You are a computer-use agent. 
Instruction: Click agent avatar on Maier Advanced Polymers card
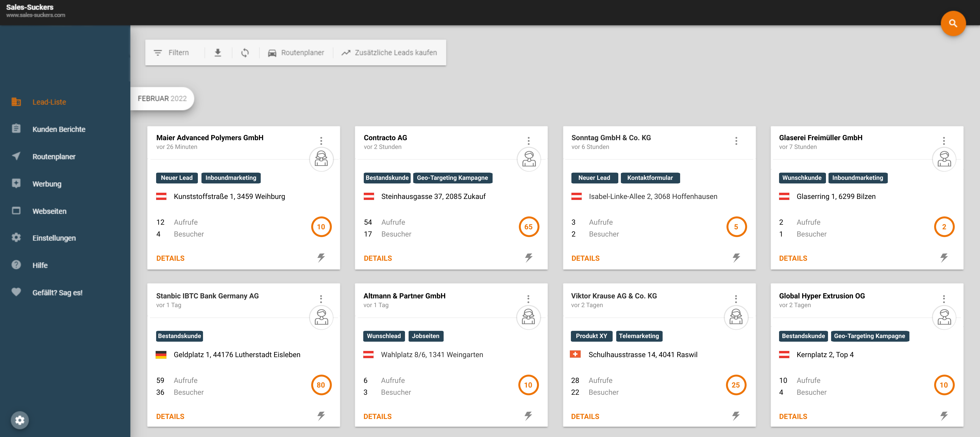(x=321, y=159)
